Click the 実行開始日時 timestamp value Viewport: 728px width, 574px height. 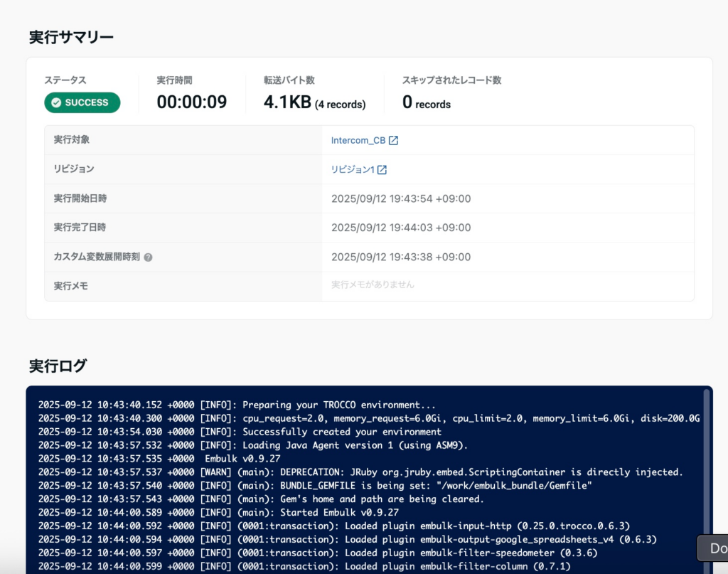click(401, 199)
